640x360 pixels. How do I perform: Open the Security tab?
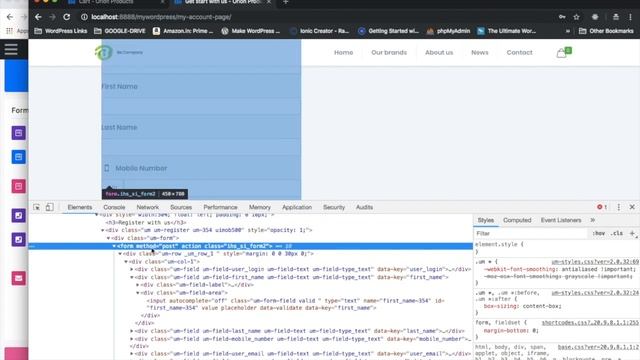click(334, 207)
